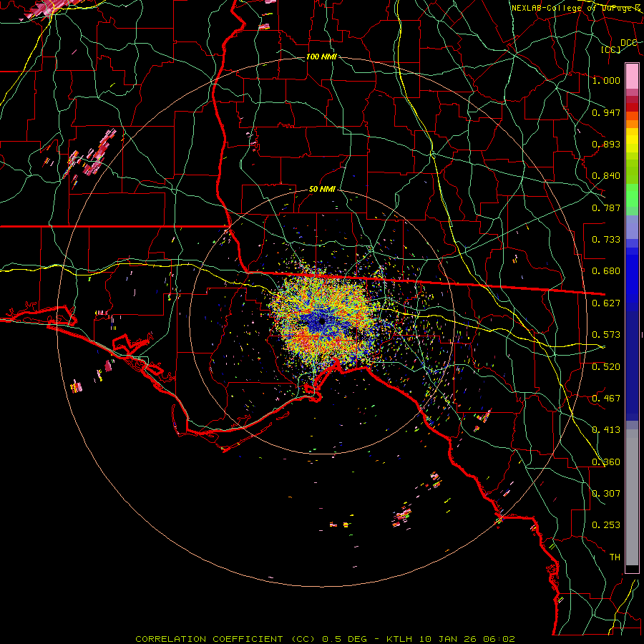The height and width of the screenshot is (644, 644).
Task: Click the 0.253 color scale value
Action: (x=606, y=525)
